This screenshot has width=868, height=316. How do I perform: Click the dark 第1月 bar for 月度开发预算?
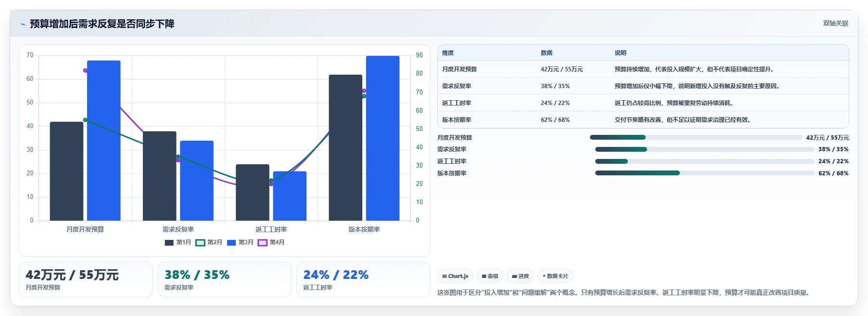coord(66,171)
